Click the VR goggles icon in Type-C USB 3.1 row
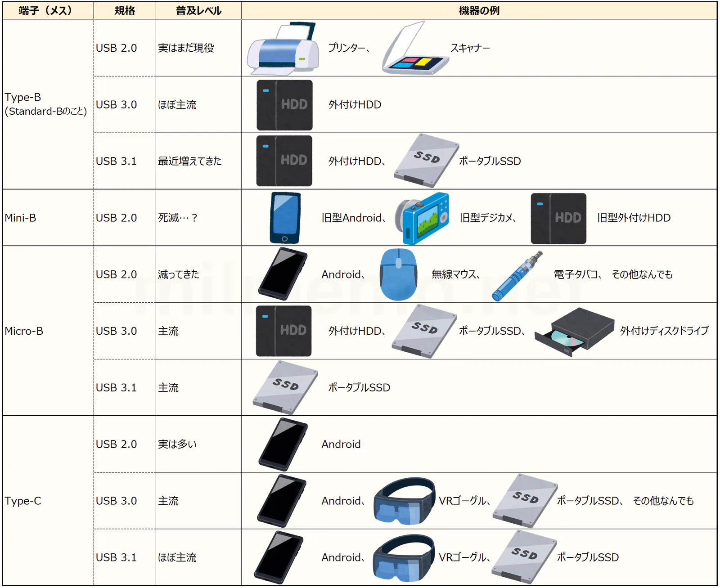Screen dimensions: 720x588 (404, 558)
